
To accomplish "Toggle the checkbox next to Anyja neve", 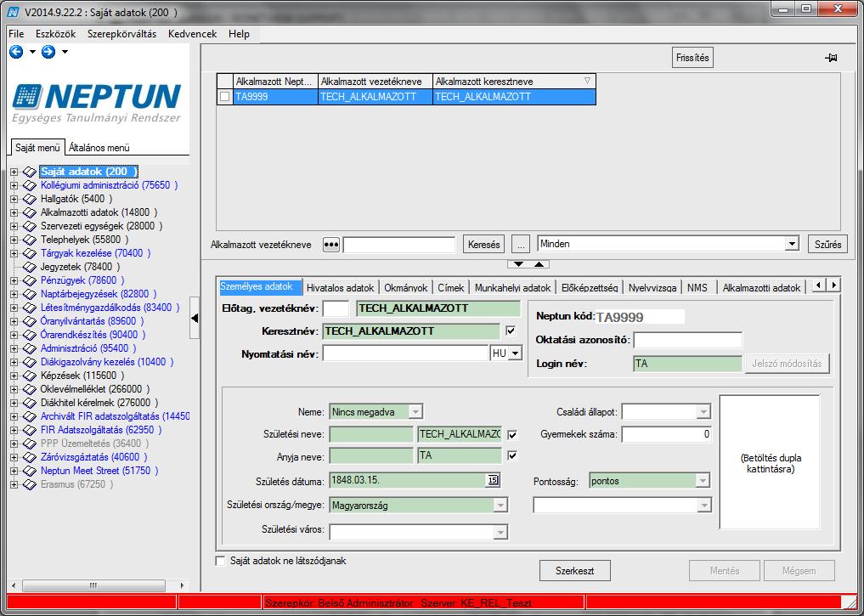I will (x=512, y=455).
